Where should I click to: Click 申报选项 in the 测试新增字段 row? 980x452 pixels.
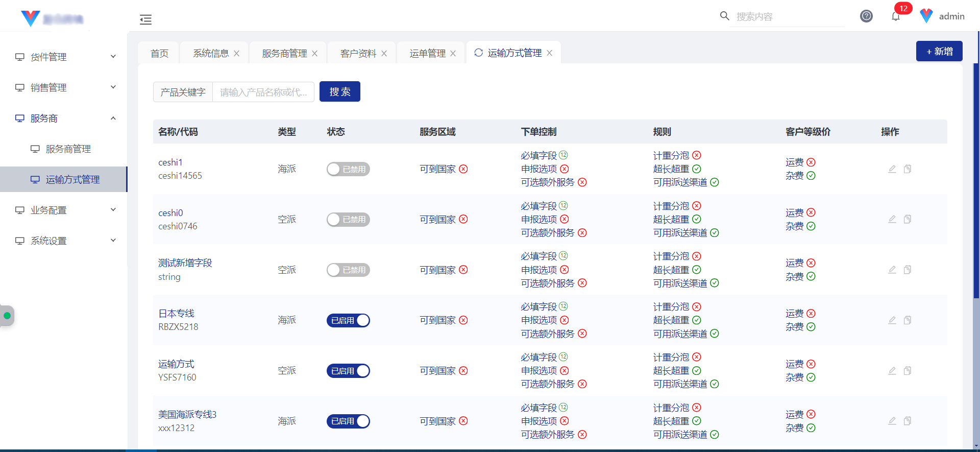(x=539, y=270)
